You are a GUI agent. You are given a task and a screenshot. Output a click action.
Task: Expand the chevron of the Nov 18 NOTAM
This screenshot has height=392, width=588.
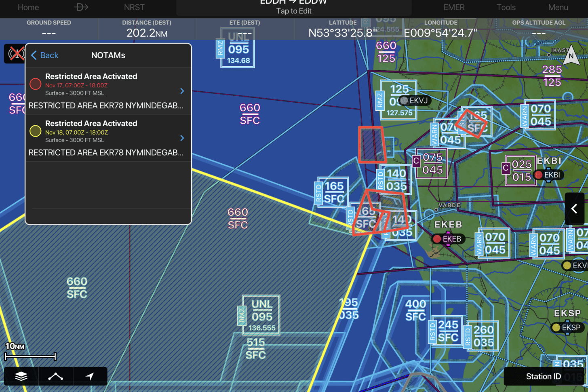point(182,138)
